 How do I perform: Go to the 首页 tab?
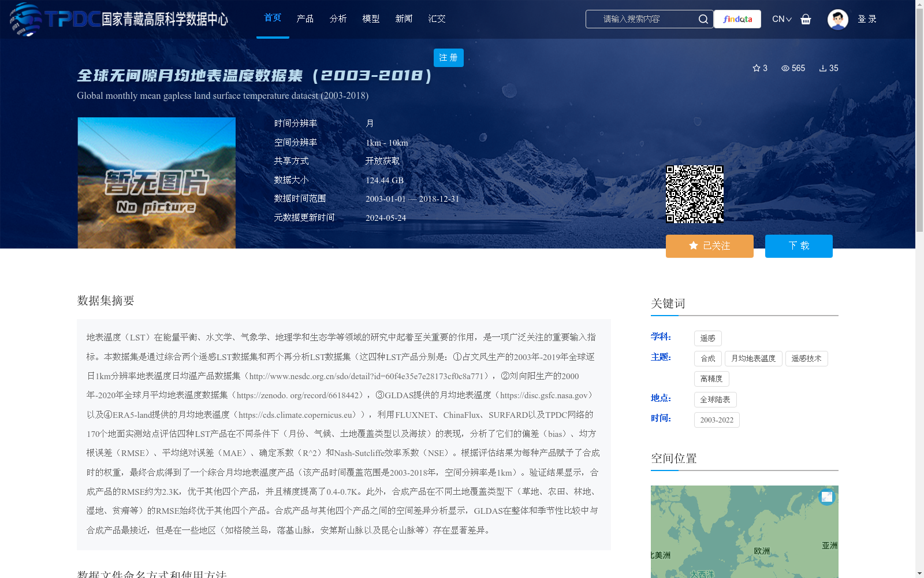pos(273,18)
